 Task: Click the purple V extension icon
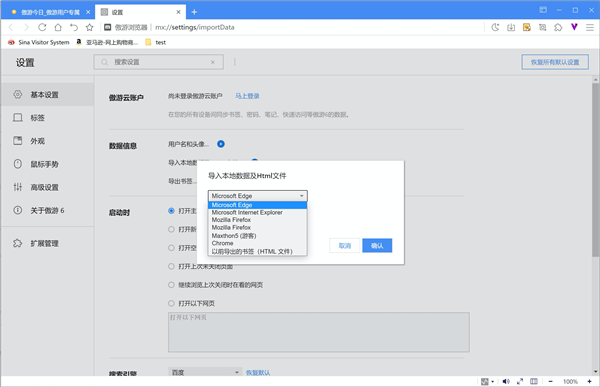(574, 27)
